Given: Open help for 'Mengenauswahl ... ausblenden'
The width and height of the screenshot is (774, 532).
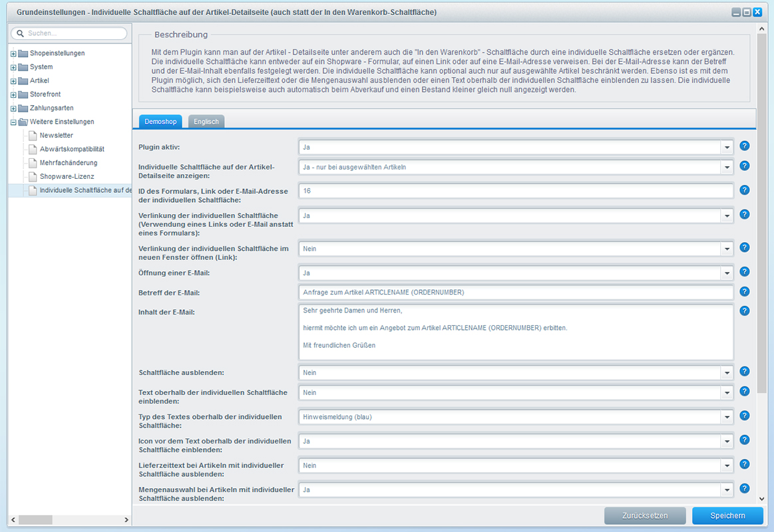Looking at the screenshot, I should click(744, 489).
